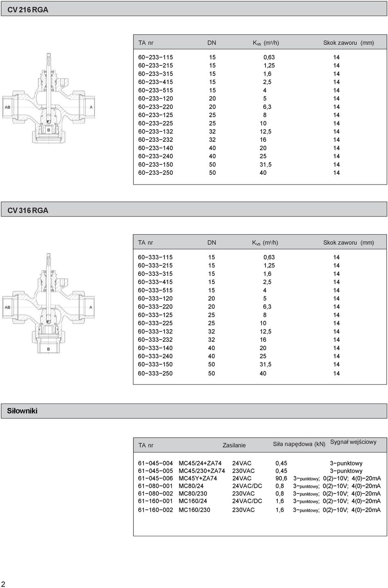Click actuator number 61-045-005
The image size is (388, 588).
tap(156, 471)
